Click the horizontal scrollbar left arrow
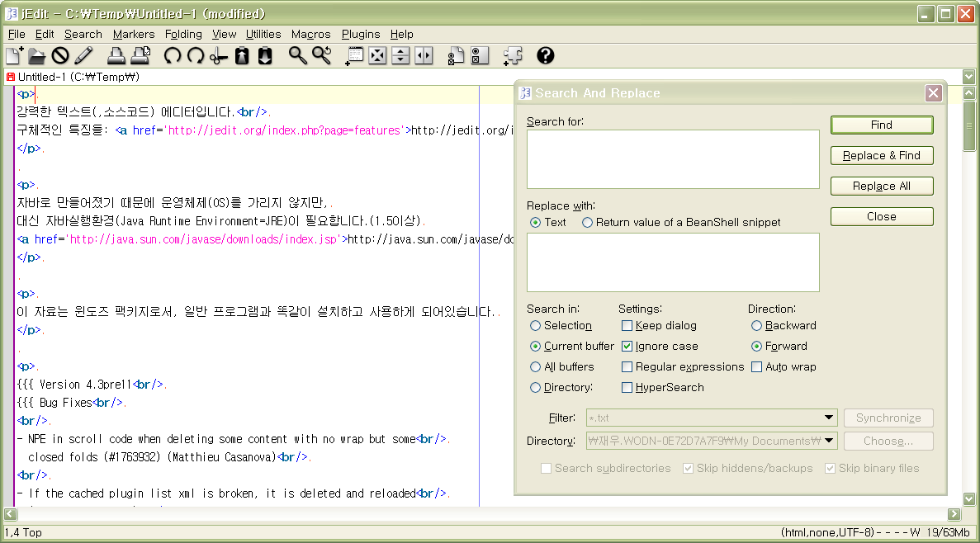The width and height of the screenshot is (980, 543). click(x=10, y=514)
